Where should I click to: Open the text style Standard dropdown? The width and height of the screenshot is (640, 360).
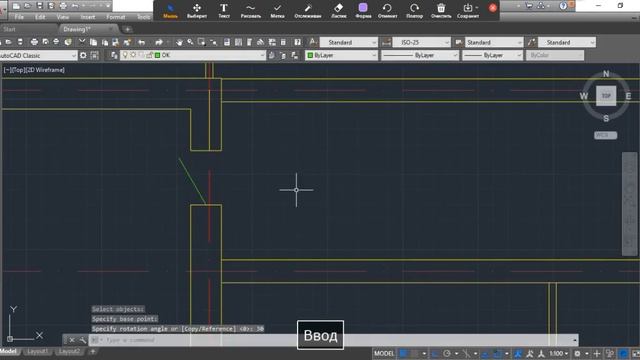pyautogui.click(x=349, y=42)
